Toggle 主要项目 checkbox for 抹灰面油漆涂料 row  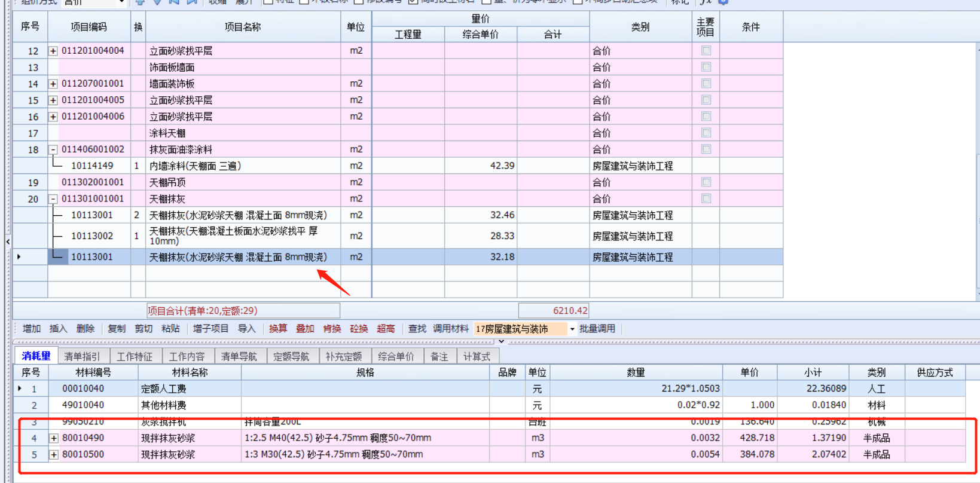(706, 149)
